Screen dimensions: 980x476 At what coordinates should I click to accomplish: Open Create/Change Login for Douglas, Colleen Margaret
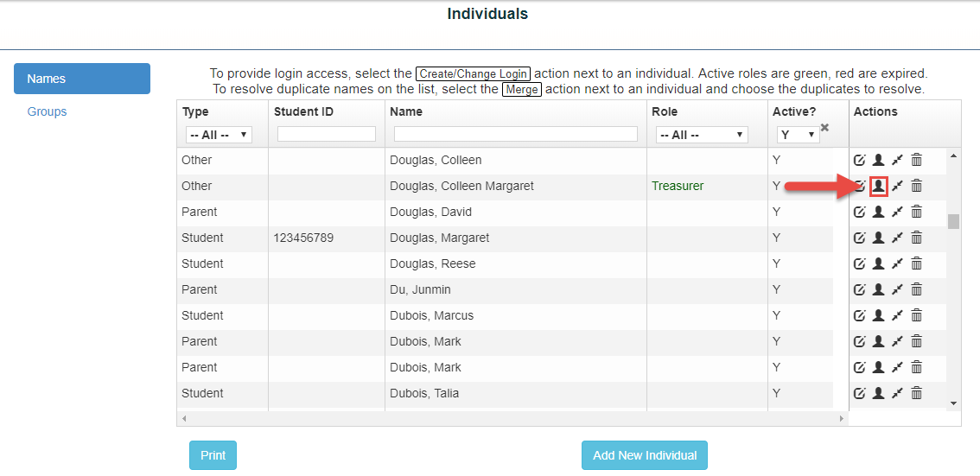[878, 186]
